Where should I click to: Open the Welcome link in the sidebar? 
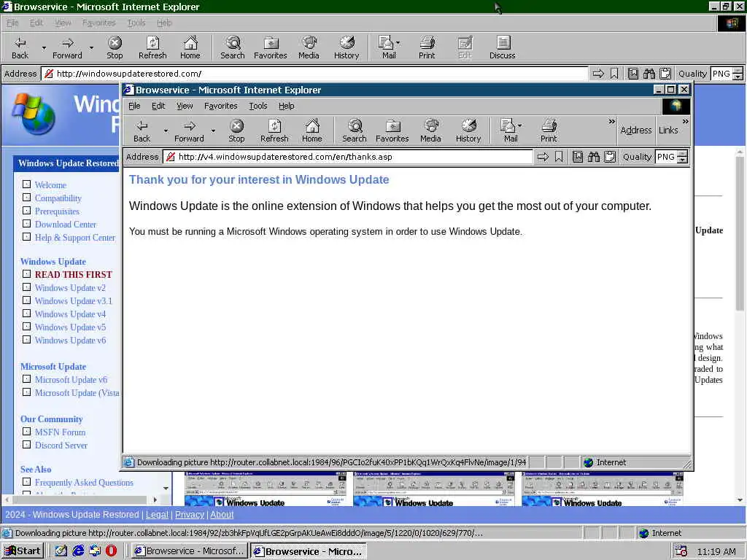tap(50, 184)
